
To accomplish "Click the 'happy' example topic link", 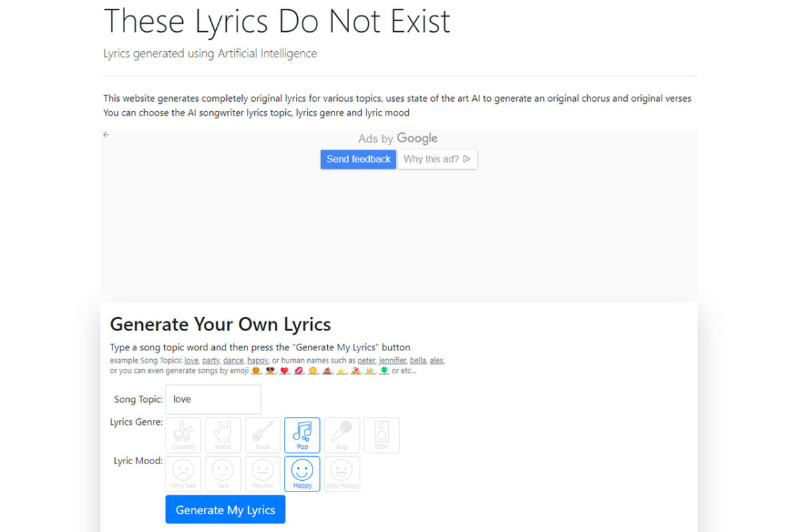I will pyautogui.click(x=257, y=360).
